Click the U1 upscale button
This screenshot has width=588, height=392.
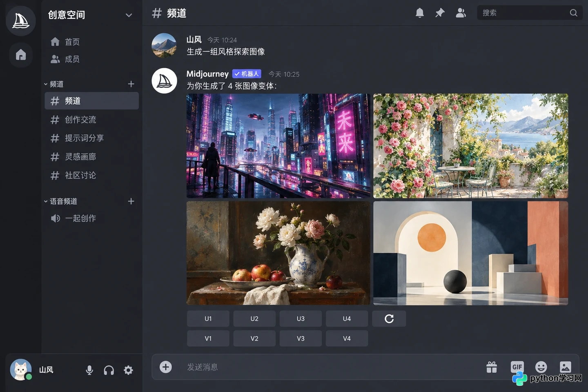coord(208,318)
